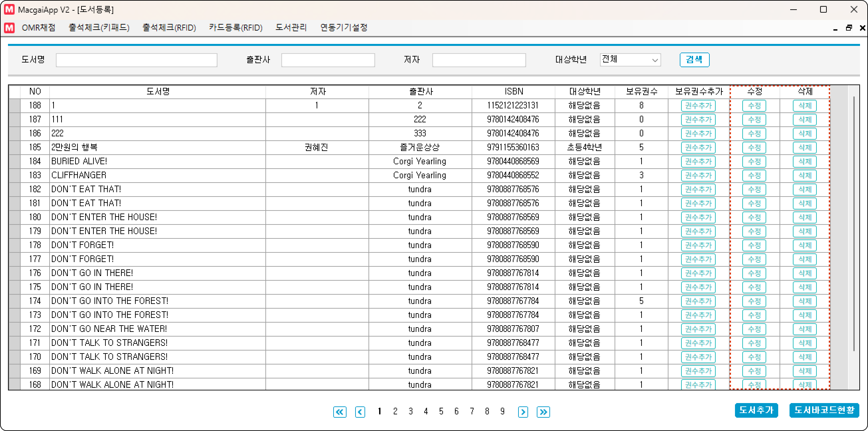Open the OMR채점 menu
This screenshot has height=431, width=868.
(39, 28)
